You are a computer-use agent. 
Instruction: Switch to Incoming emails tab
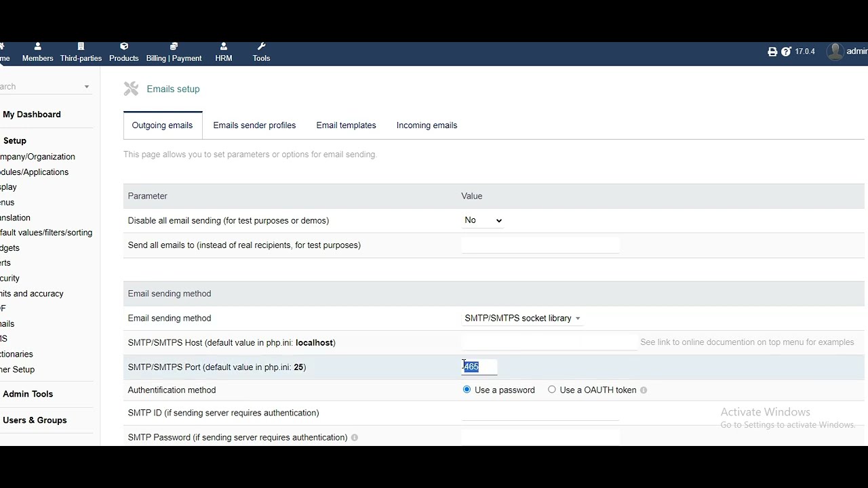427,125
